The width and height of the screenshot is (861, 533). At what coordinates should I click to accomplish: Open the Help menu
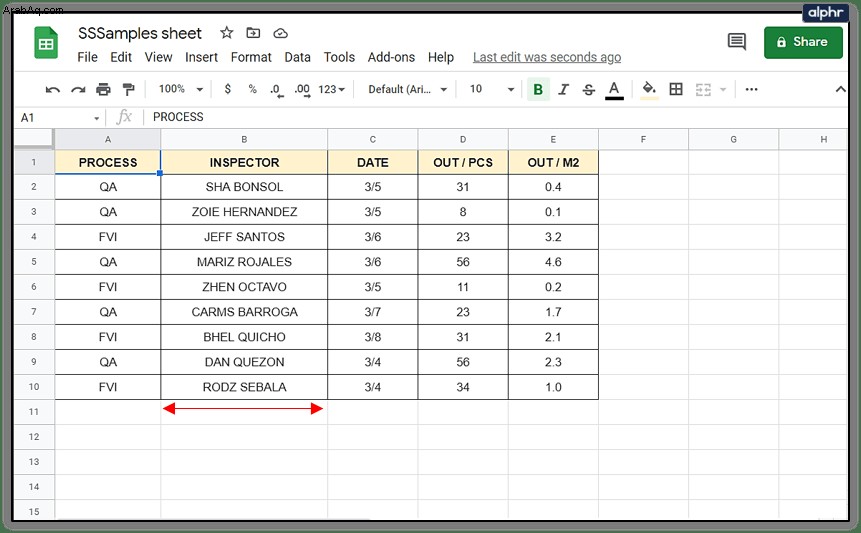[440, 57]
